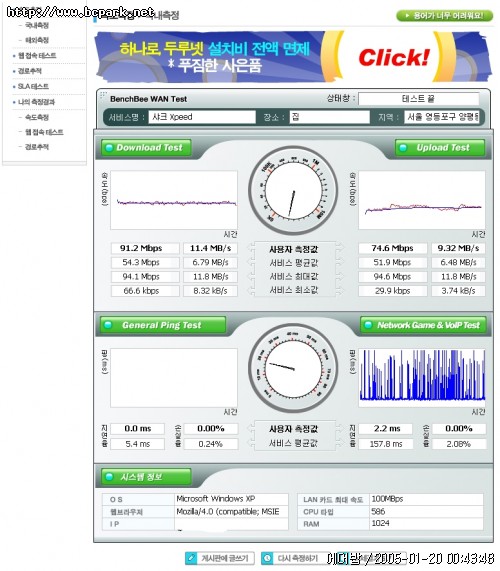Click the dot icon on Download Test

[109, 148]
